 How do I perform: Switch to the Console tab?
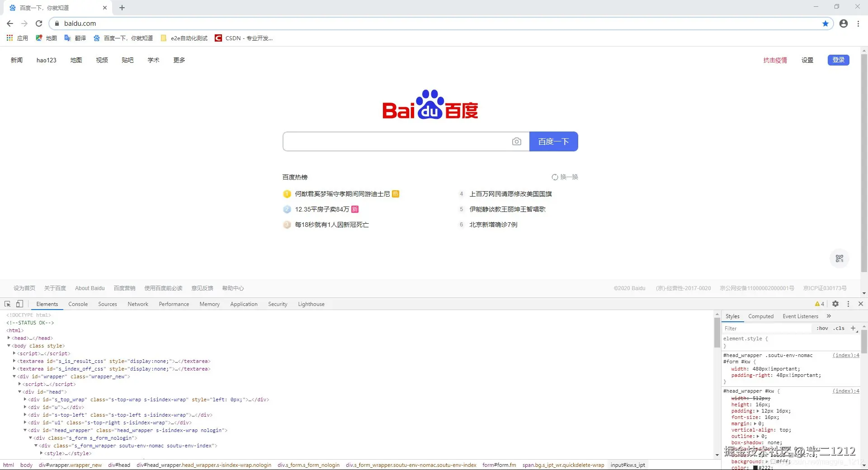coord(78,304)
